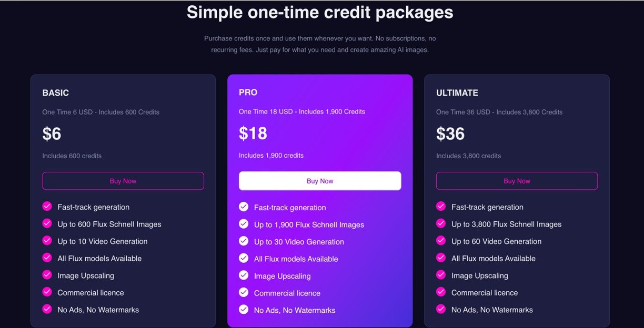
Task: Click the $6 Basic price
Action: point(52,134)
